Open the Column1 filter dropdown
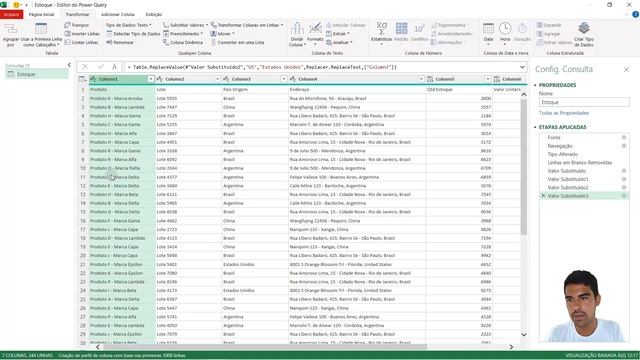This screenshot has width=640, height=360. tap(151, 79)
